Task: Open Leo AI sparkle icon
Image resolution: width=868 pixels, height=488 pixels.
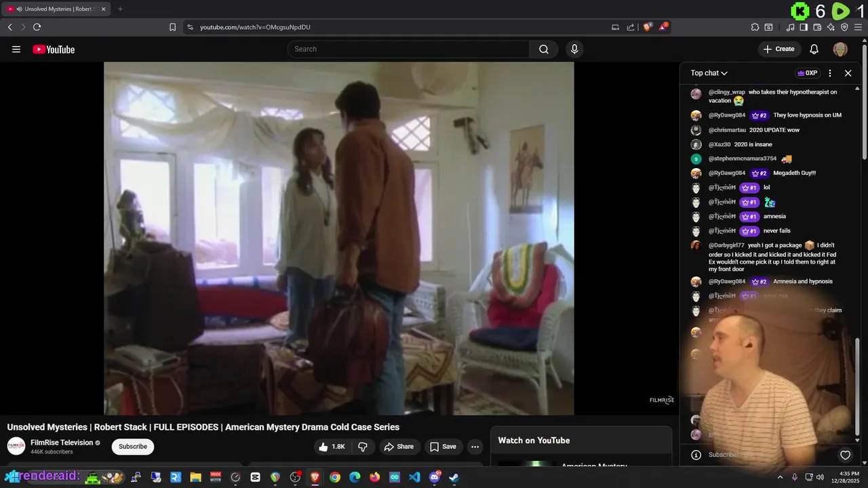Action: 831,27
